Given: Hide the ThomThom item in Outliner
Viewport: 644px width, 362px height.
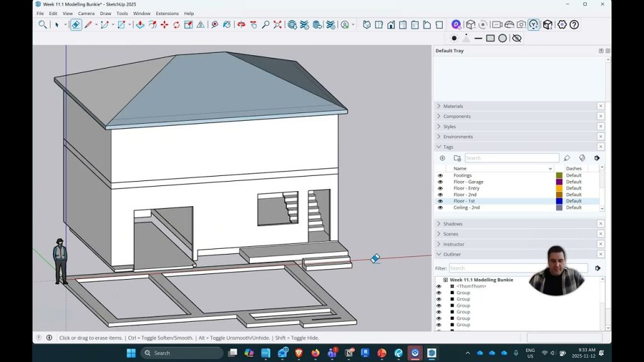Looking at the screenshot, I should coord(439,287).
